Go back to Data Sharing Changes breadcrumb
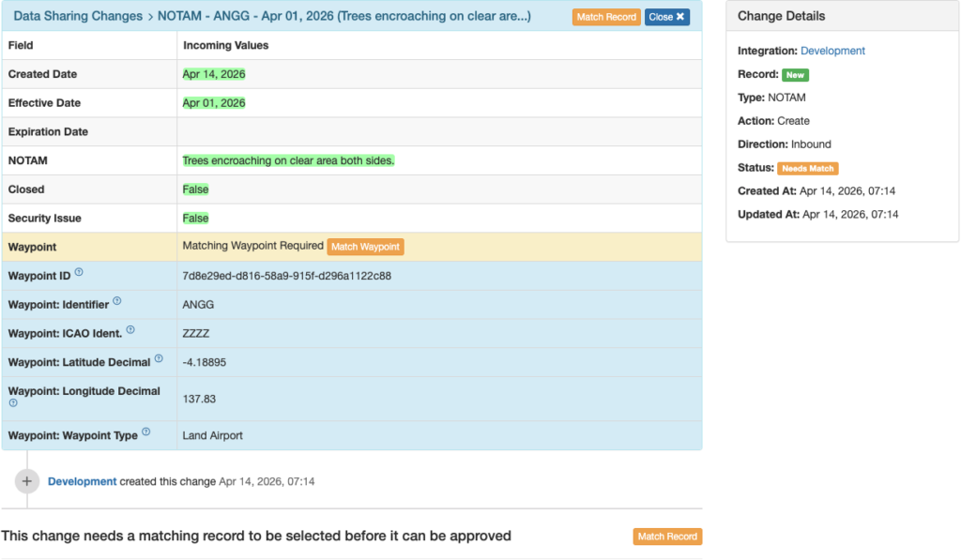The height and width of the screenshot is (560, 961). tap(78, 16)
